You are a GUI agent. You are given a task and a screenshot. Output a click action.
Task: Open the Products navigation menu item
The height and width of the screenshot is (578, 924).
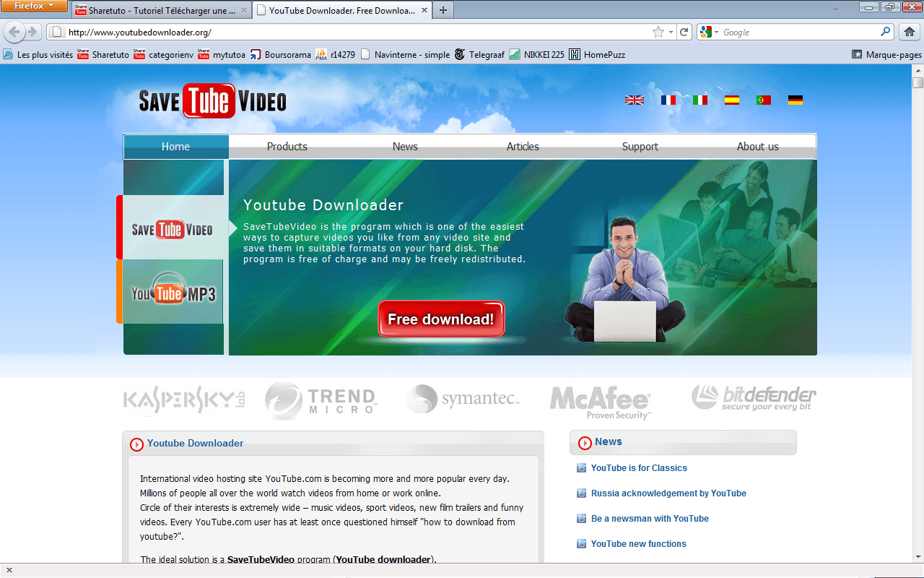(x=287, y=147)
